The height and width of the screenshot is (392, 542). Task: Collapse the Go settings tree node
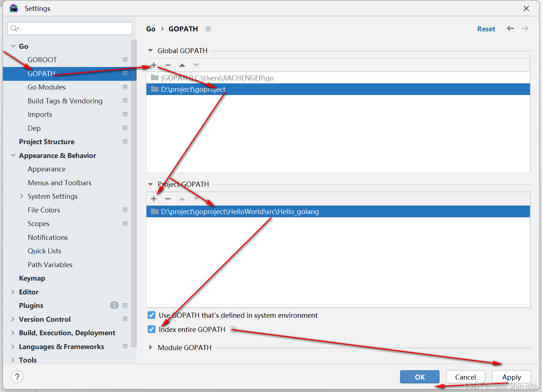tap(13, 46)
